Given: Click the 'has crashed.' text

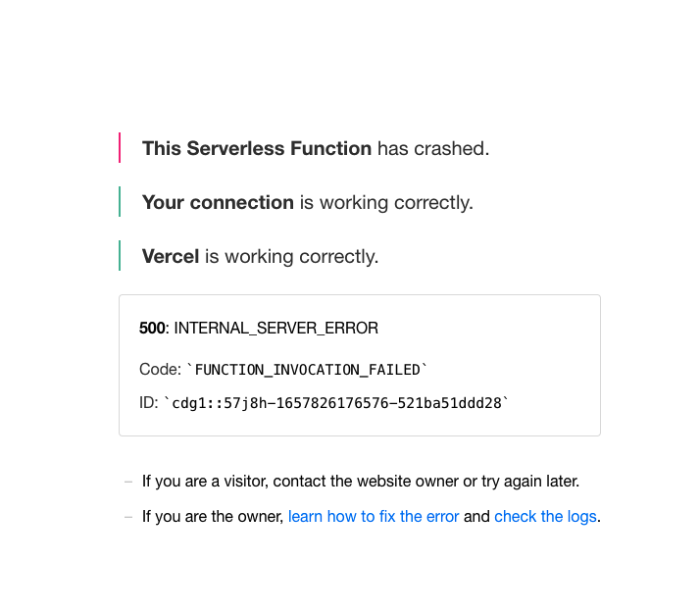Looking at the screenshot, I should pyautogui.click(x=433, y=148).
